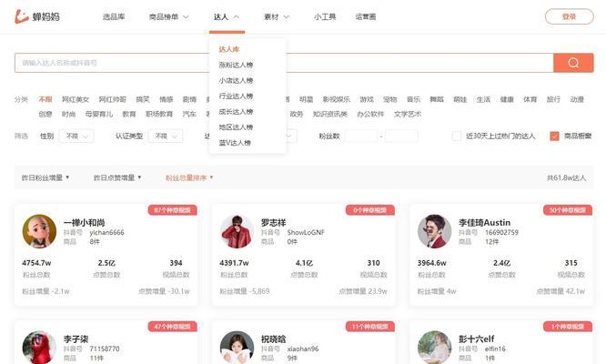Go to 选品库 in top navigation
606x364 pixels.
click(114, 16)
